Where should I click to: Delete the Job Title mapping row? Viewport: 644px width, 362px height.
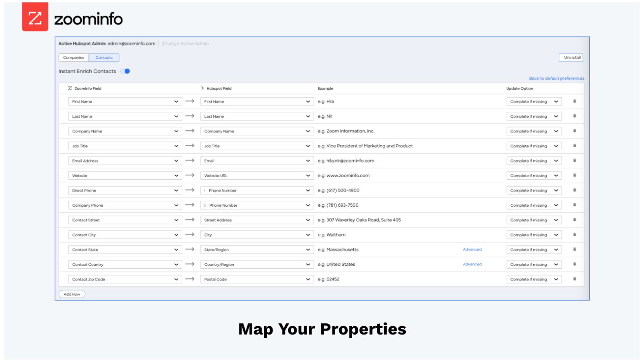point(574,146)
